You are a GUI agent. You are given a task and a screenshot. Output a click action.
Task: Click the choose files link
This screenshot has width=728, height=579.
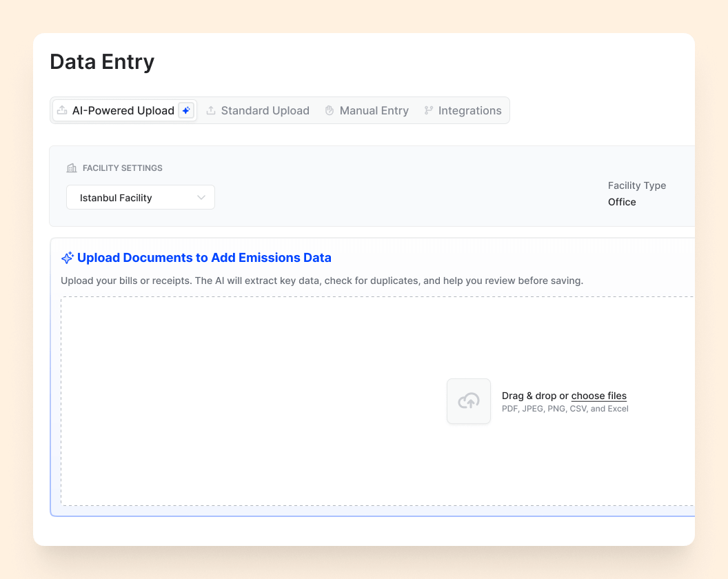click(x=598, y=396)
